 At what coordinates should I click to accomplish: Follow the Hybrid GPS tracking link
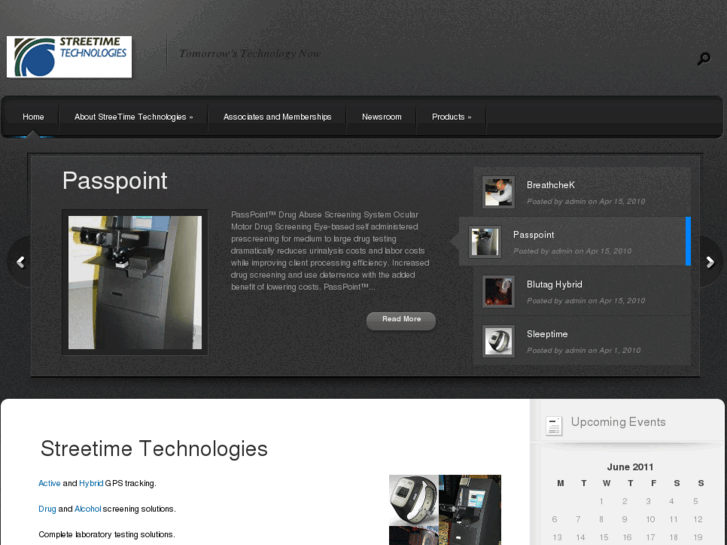(x=91, y=483)
